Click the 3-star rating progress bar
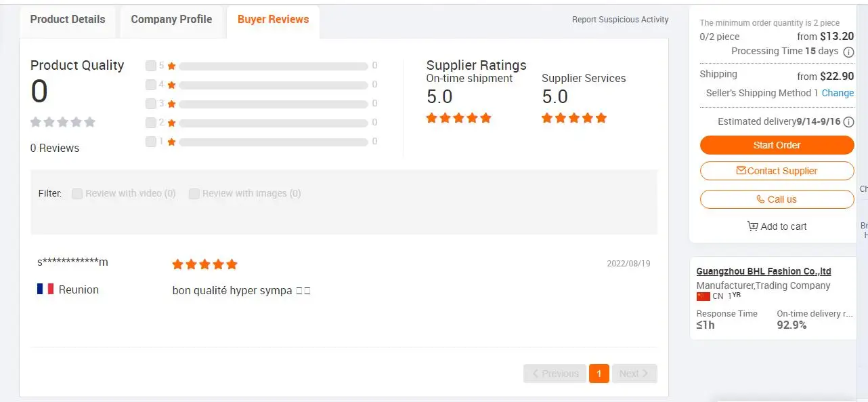 tap(274, 104)
